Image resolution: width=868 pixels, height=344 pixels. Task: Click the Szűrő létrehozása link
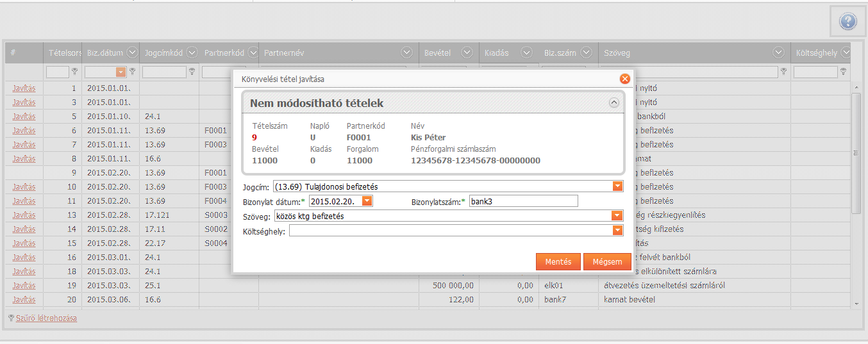46,318
